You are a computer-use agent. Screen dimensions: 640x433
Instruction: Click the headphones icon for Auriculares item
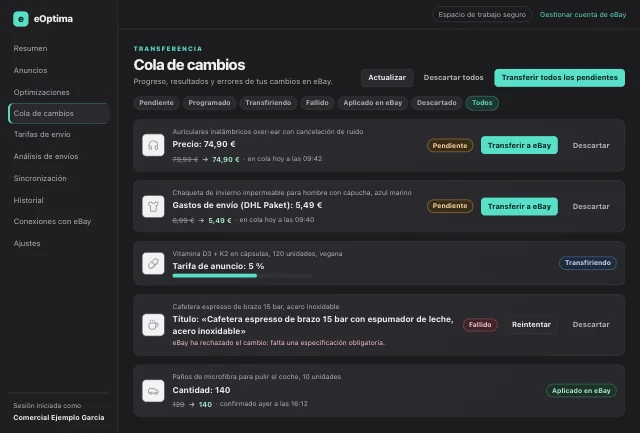(x=153, y=145)
